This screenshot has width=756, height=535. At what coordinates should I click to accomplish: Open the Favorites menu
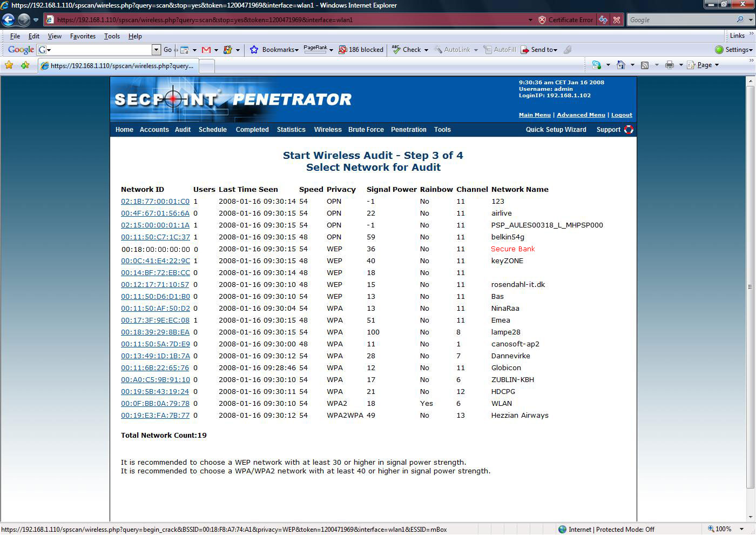[83, 36]
